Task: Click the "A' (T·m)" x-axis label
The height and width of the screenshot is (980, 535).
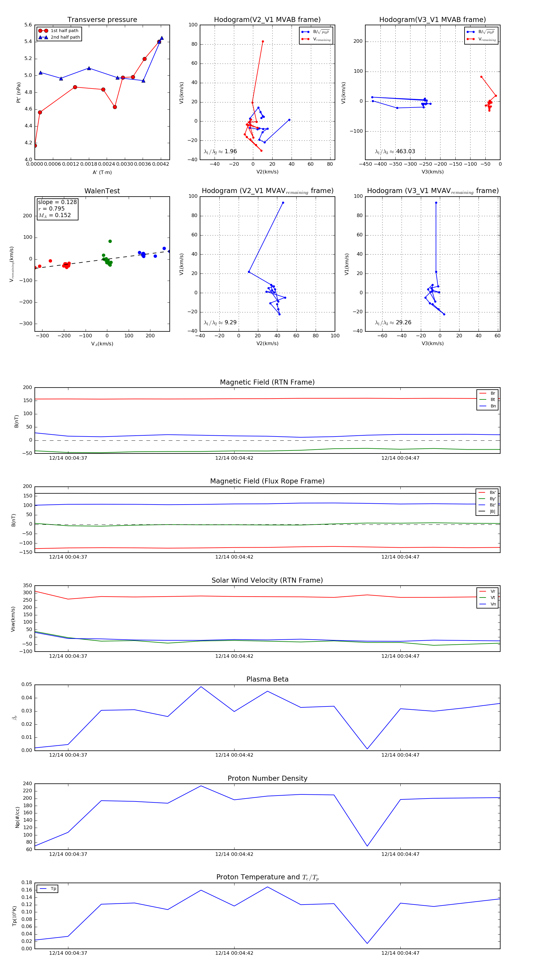Action: 102,172
